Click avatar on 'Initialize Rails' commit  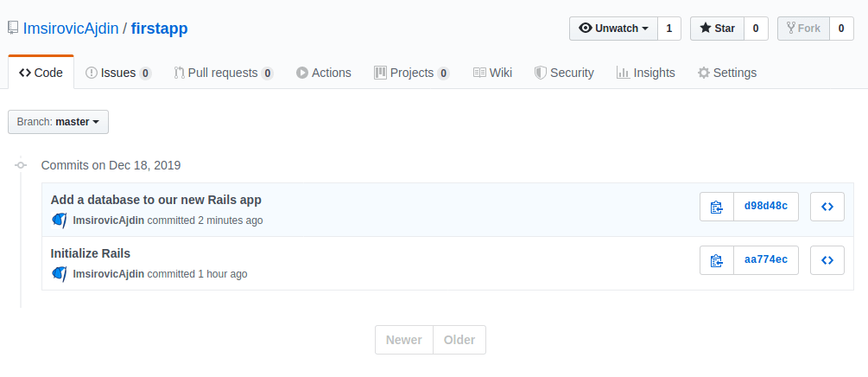click(60, 274)
